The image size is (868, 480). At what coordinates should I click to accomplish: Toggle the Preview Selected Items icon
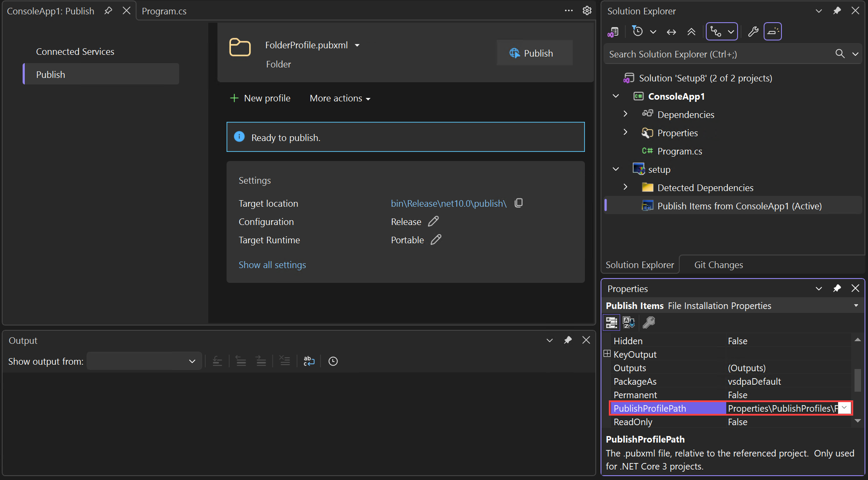[773, 31]
